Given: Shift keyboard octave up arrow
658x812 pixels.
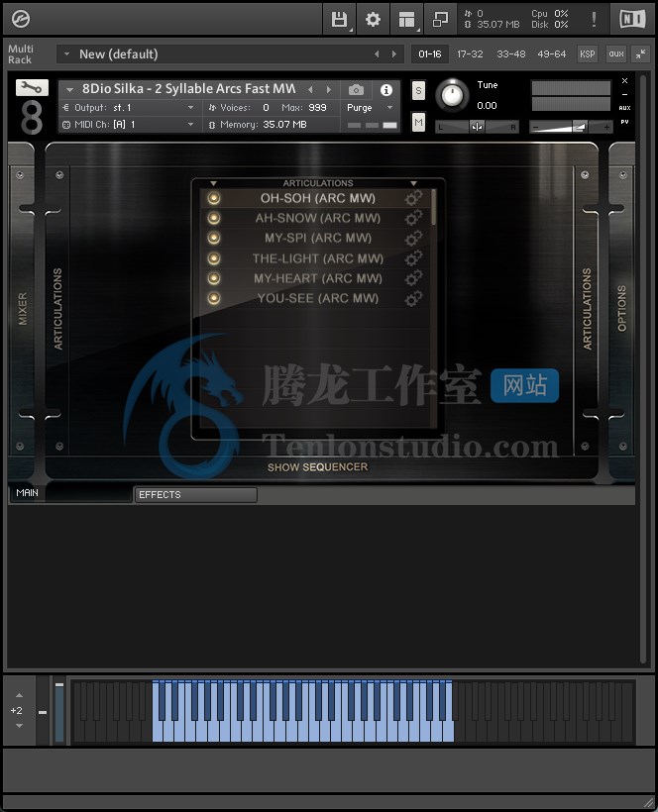Looking at the screenshot, I should pyautogui.click(x=19, y=695).
